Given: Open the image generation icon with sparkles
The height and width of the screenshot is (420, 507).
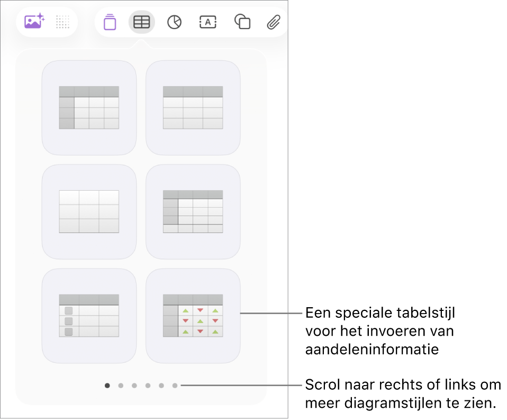Looking at the screenshot, I should (x=34, y=21).
